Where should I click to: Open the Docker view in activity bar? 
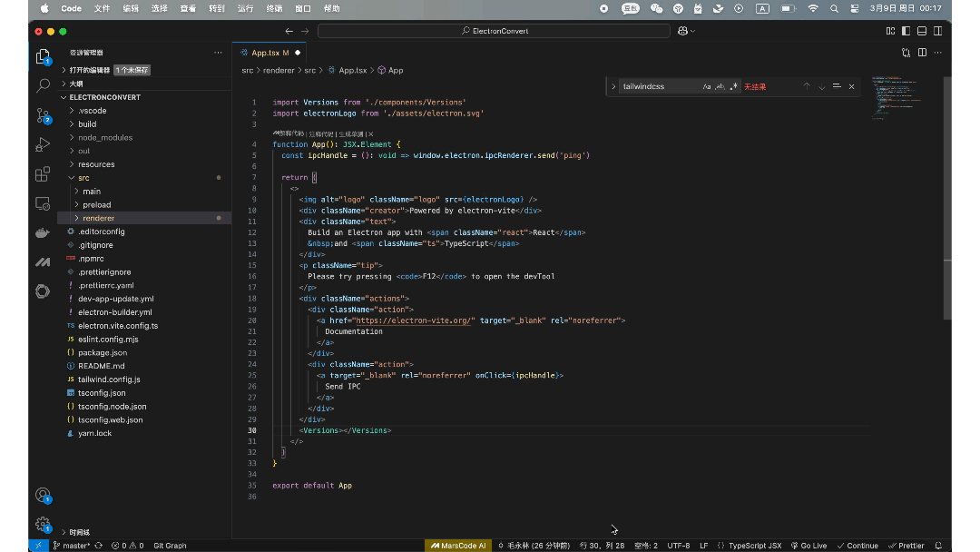43,232
